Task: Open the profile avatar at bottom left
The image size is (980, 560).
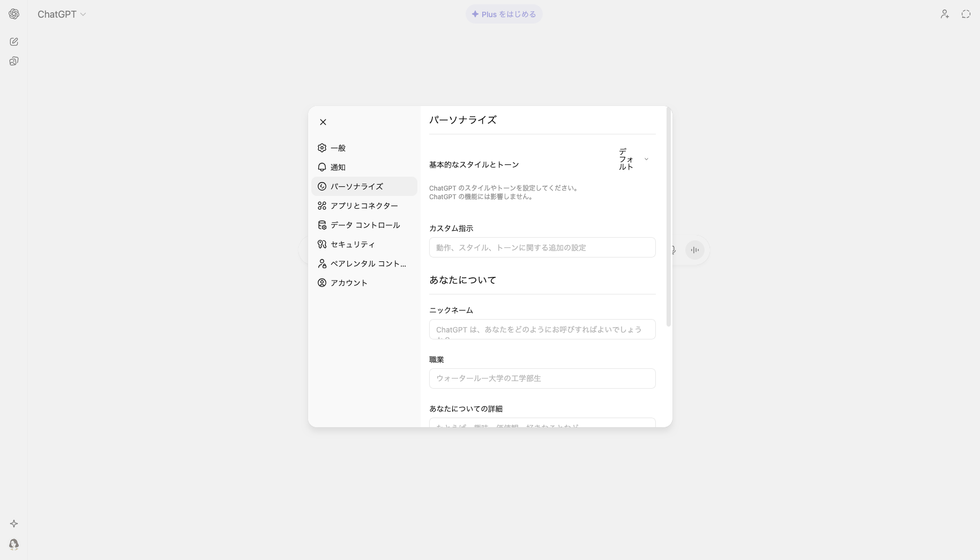Action: point(14,544)
